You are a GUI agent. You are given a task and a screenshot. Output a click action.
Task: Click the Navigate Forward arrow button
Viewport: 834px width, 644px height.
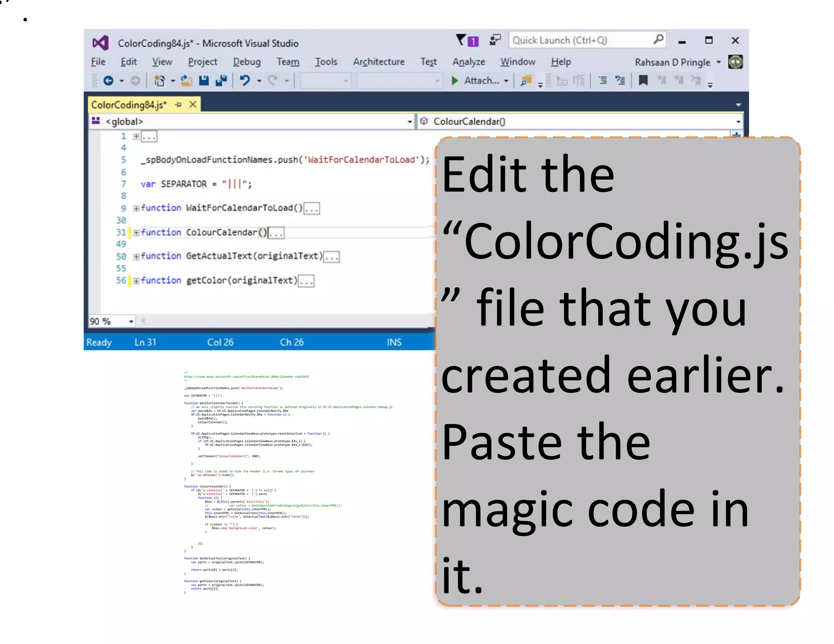[135, 81]
